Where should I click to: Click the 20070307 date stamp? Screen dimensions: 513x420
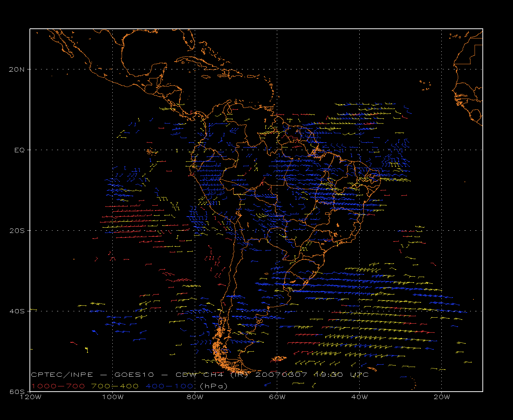click(281, 374)
